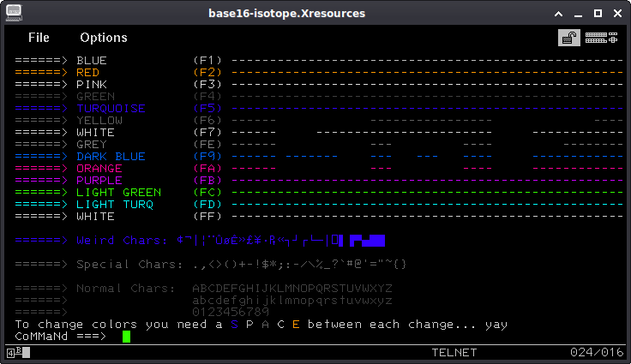Screen dimensions: 631x364
Task: Click the cursor position 024/016 indicator
Action: pos(597,353)
